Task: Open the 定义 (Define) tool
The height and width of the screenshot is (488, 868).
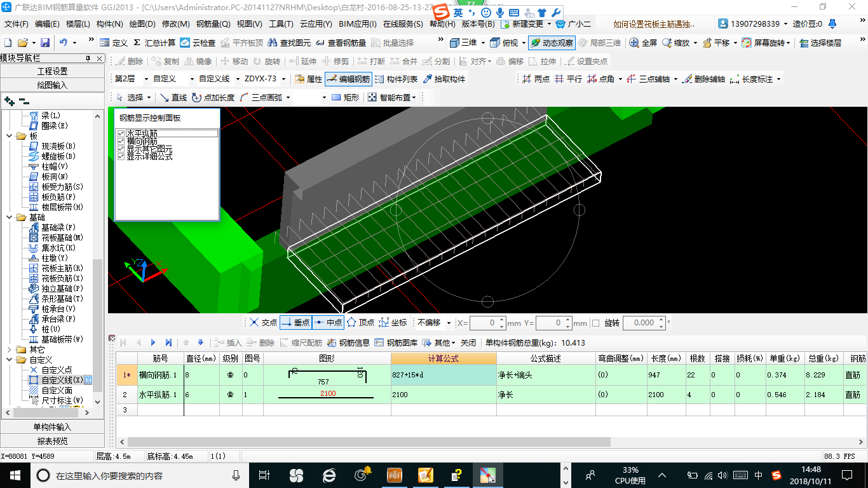Action: point(114,43)
